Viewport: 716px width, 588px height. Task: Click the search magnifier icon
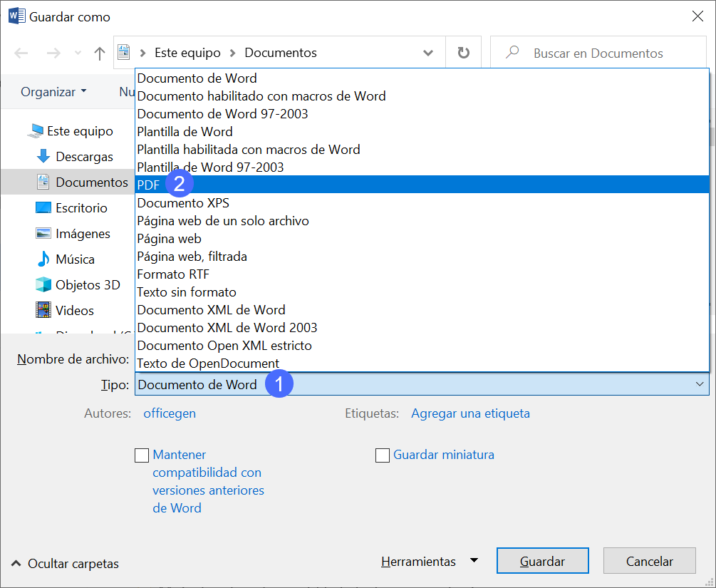pos(512,52)
